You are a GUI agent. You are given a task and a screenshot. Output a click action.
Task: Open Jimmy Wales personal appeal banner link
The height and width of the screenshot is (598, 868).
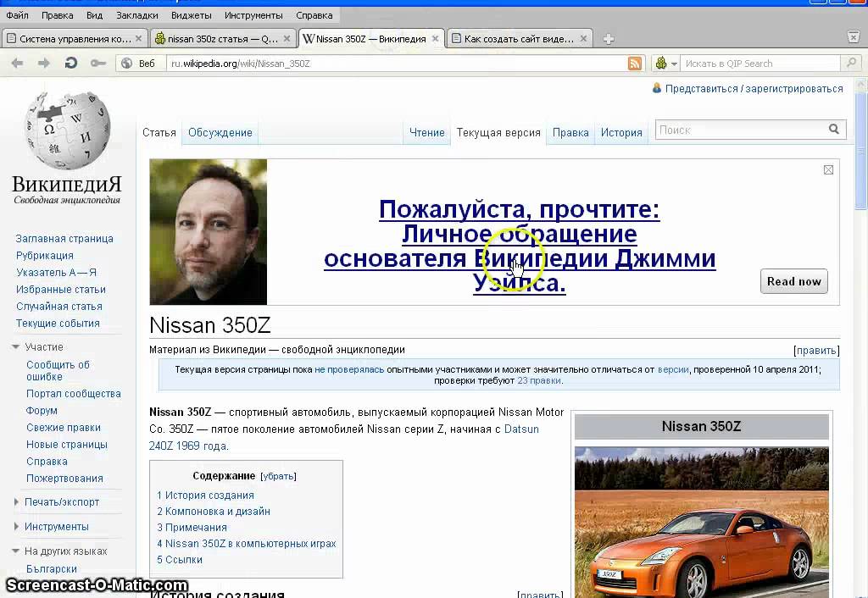520,246
